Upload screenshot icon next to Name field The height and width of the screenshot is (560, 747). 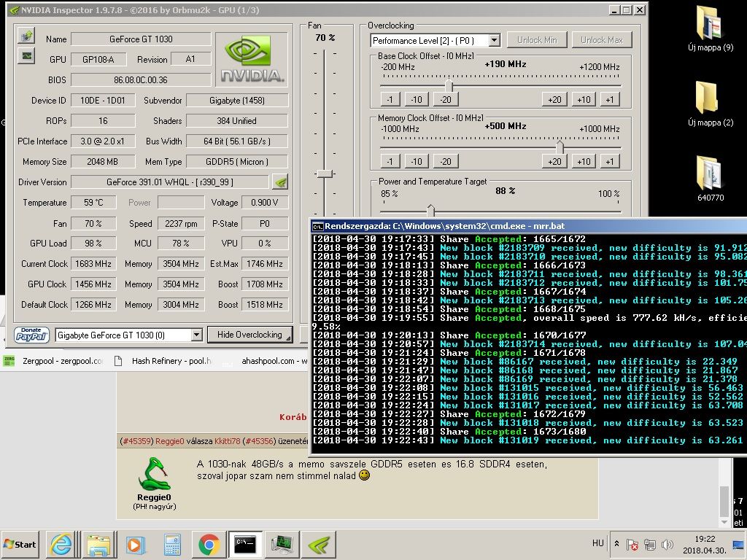pyautogui.click(x=27, y=36)
